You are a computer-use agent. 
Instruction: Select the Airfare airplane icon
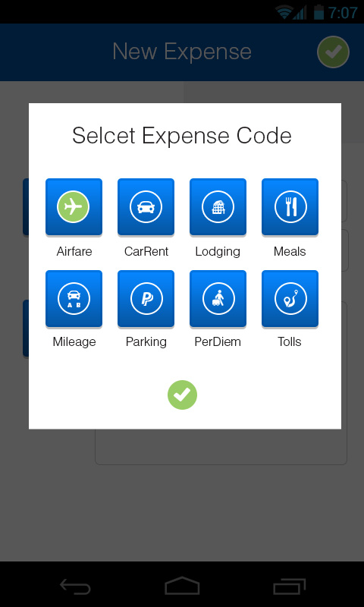coord(74,207)
